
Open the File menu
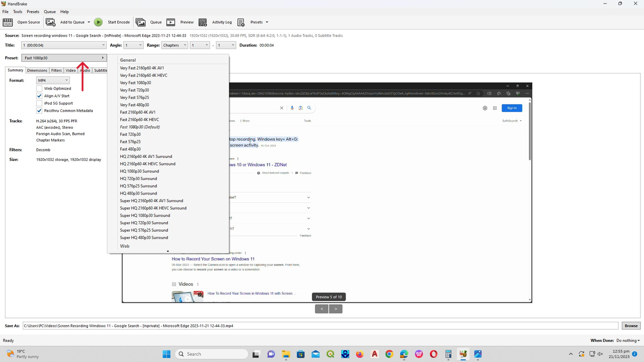pyautogui.click(x=6, y=12)
